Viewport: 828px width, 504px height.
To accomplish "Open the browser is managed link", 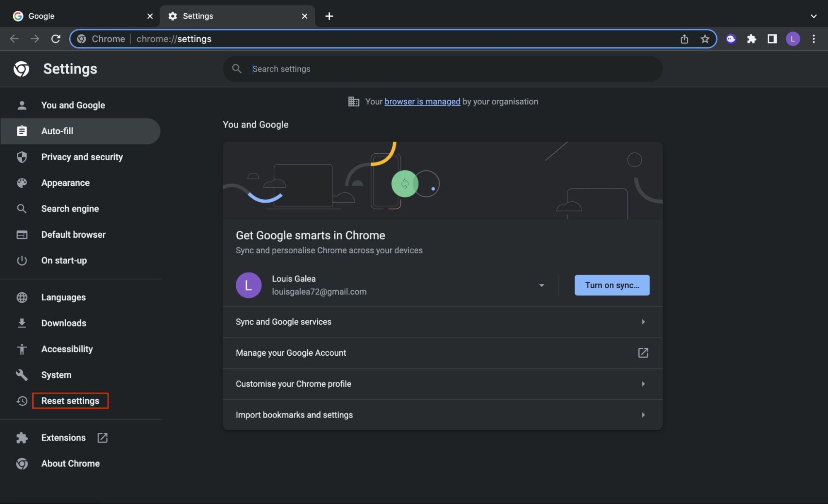I will [422, 101].
